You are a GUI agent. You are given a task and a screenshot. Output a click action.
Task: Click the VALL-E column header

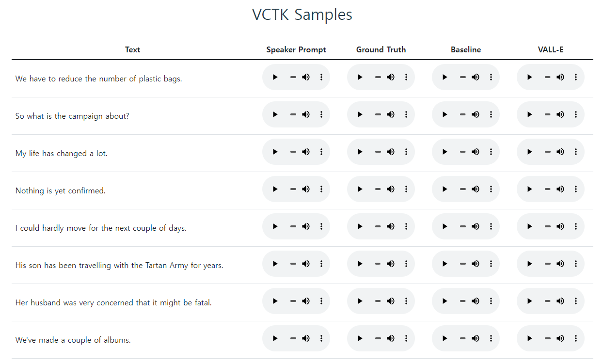click(x=551, y=49)
